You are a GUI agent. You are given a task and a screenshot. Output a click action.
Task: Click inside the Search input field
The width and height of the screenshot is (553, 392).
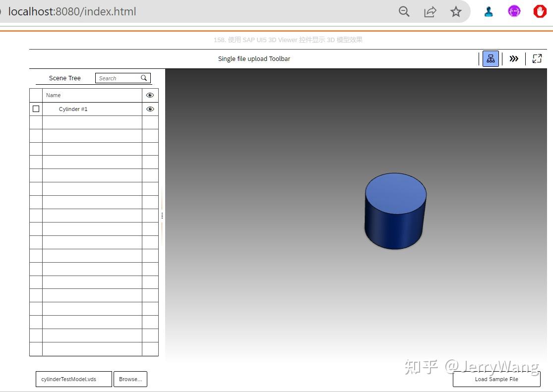pos(119,78)
